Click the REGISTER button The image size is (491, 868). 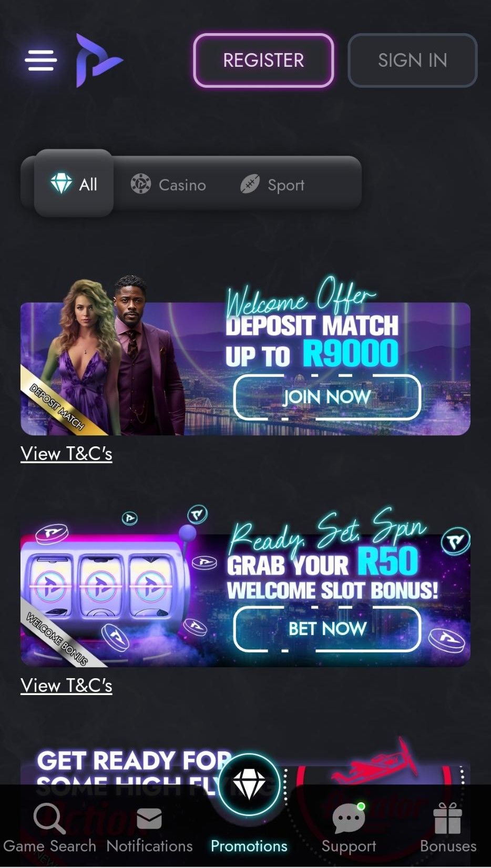pos(263,60)
